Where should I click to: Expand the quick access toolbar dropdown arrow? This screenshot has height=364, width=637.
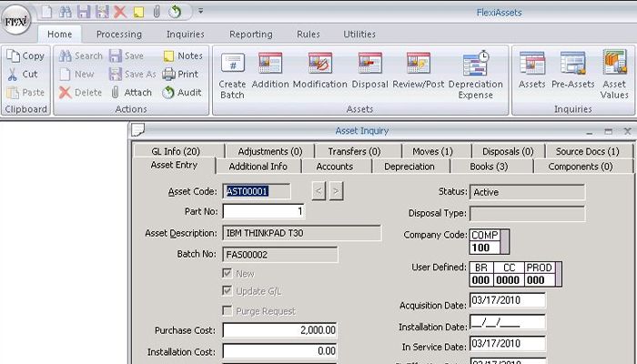pos(200,12)
